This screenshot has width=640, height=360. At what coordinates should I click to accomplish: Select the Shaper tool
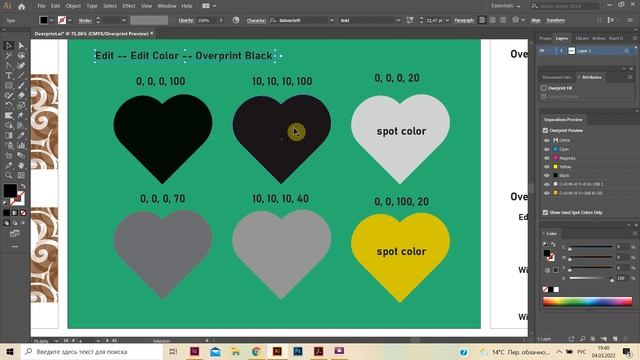[9, 95]
